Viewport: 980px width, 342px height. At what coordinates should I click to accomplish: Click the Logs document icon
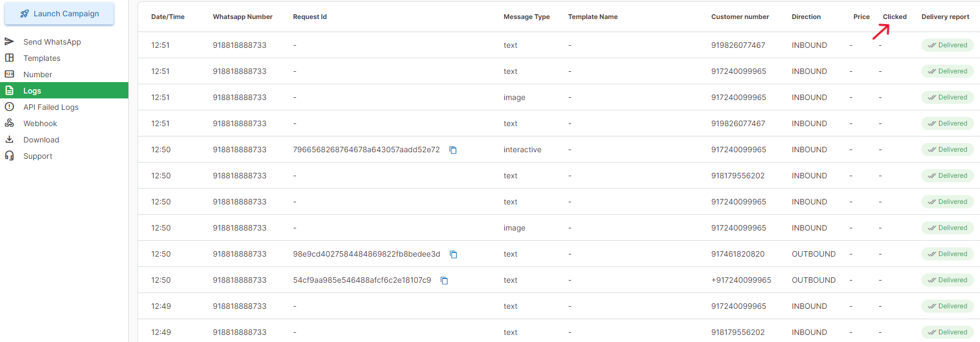pos(9,90)
